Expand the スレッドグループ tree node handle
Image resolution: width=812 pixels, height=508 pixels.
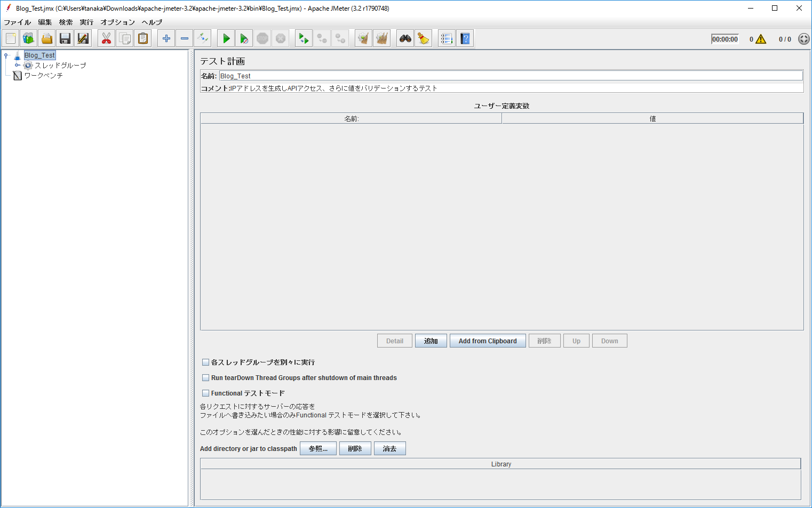tap(17, 65)
